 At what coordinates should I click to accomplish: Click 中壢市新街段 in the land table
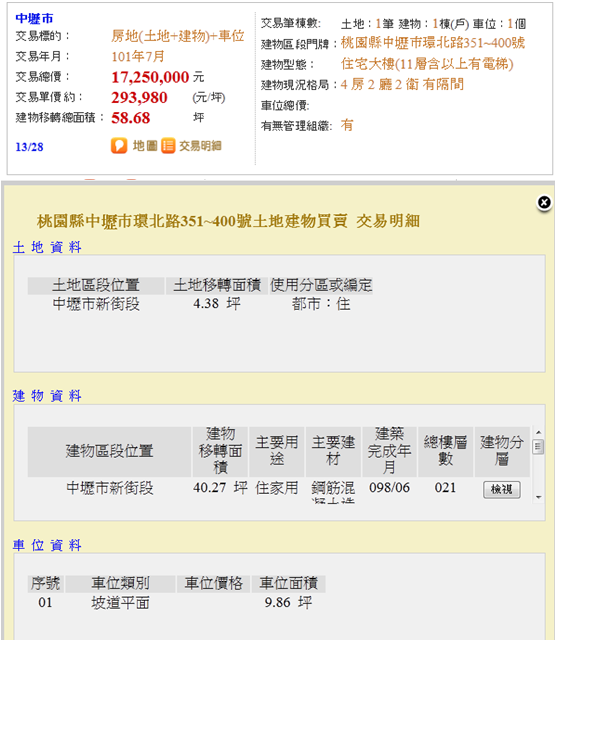tap(96, 304)
